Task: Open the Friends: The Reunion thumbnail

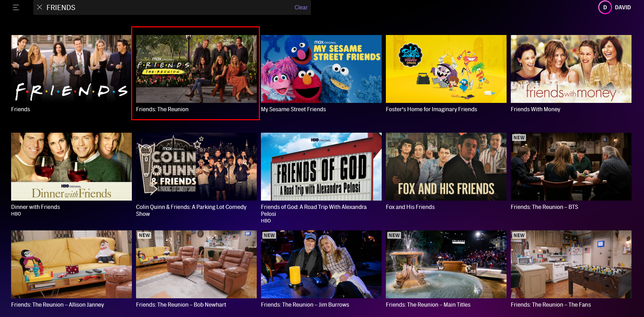Action: coord(196,69)
